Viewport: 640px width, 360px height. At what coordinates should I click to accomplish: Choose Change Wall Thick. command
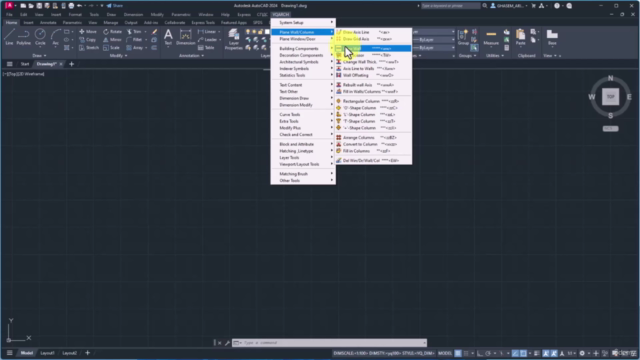point(373,62)
